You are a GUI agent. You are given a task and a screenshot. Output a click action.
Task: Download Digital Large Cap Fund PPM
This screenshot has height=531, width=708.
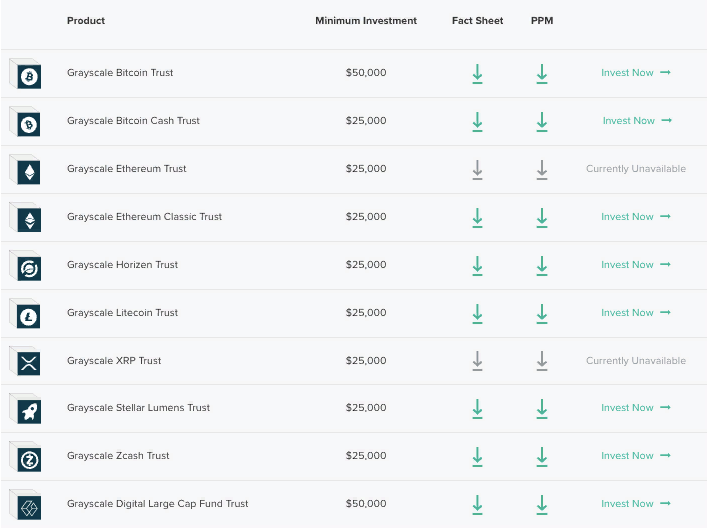pyautogui.click(x=541, y=504)
